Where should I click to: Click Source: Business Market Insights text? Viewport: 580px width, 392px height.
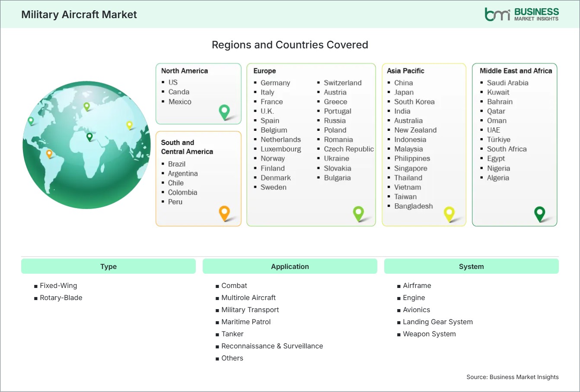[x=513, y=377]
